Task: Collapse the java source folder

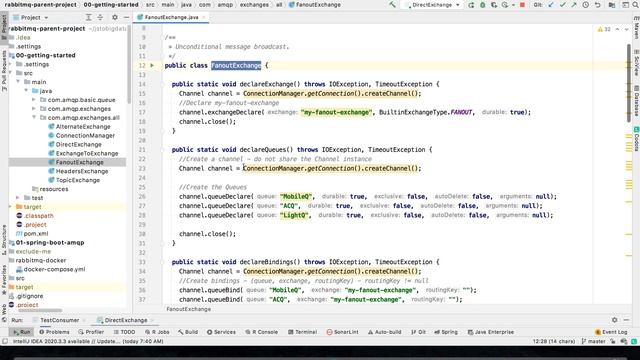Action: coord(26,91)
